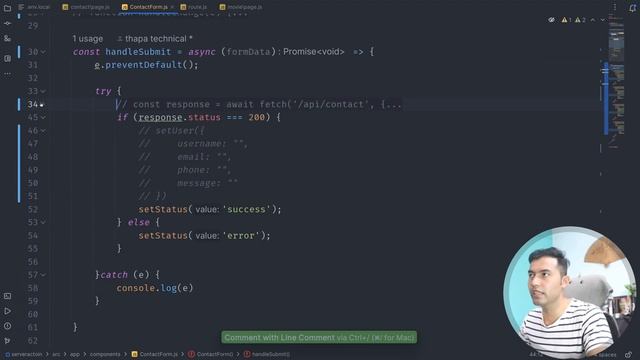Click the handleSubmit() breadcrumb
This screenshot has height=360, width=640.
pyautogui.click(x=267, y=354)
